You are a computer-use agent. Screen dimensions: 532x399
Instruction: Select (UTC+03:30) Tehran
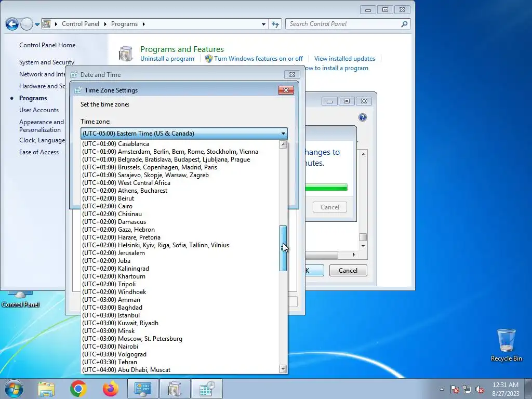pos(180,362)
